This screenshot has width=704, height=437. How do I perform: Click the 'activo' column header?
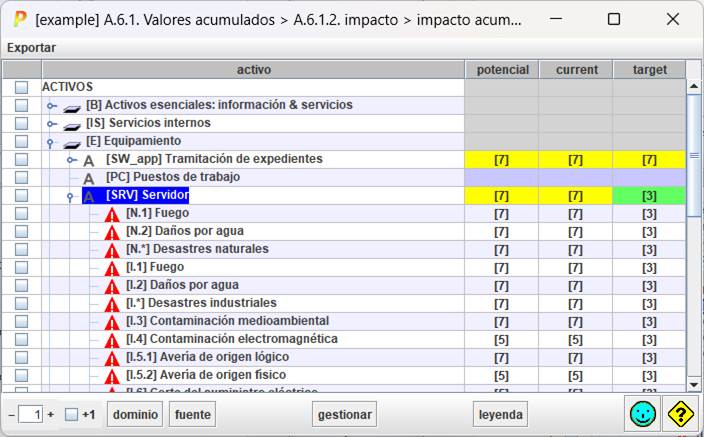tap(253, 70)
